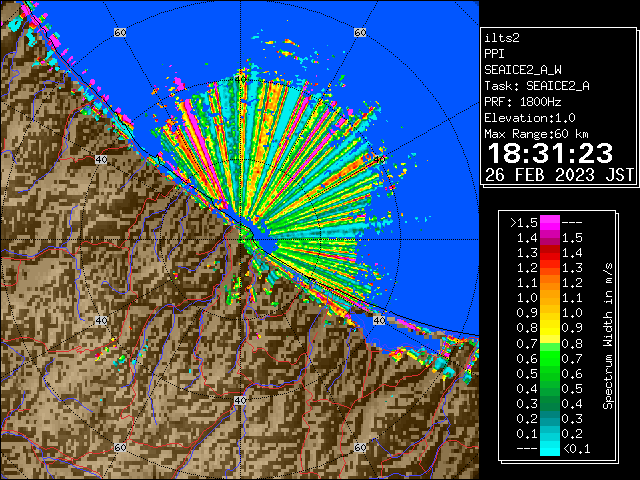Click the "40" range label directly north of the radar
The height and width of the screenshot is (480, 640).
tap(240, 79)
